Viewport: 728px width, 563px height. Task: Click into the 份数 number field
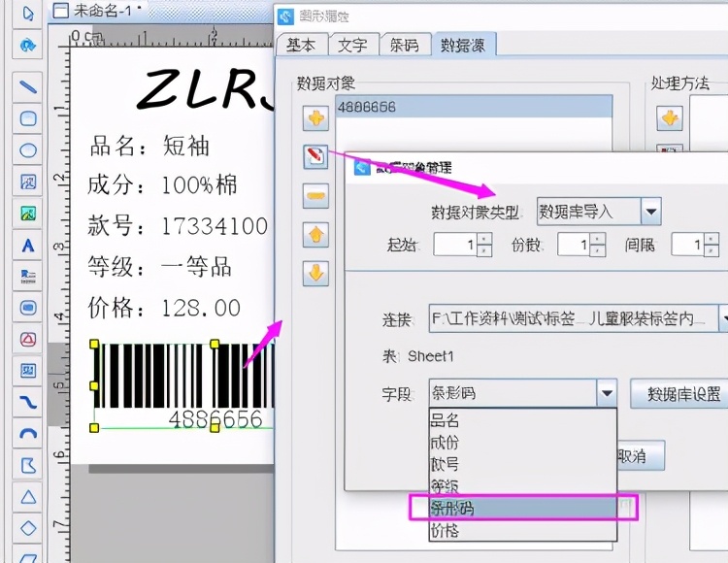pyautogui.click(x=574, y=245)
